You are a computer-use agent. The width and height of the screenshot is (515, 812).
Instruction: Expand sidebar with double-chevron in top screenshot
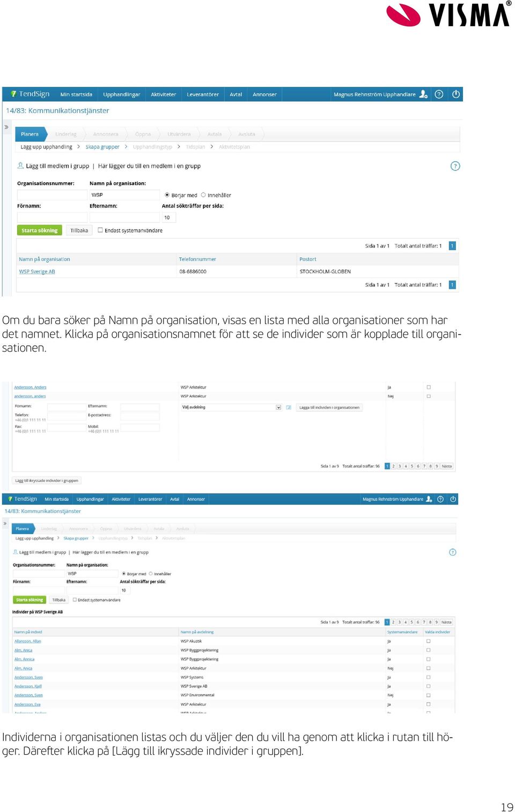pyautogui.click(x=6, y=128)
